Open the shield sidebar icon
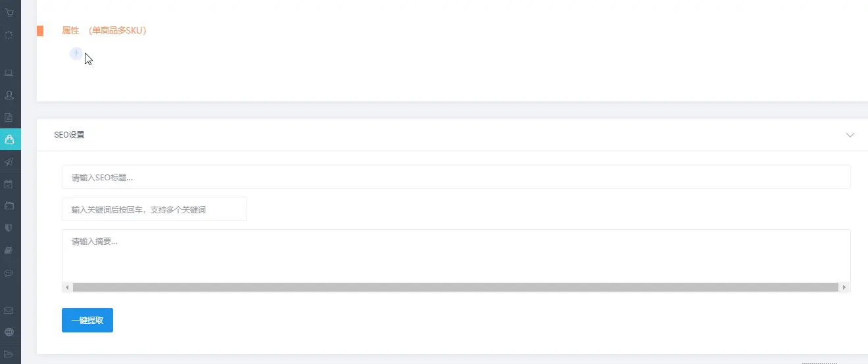 (9, 228)
